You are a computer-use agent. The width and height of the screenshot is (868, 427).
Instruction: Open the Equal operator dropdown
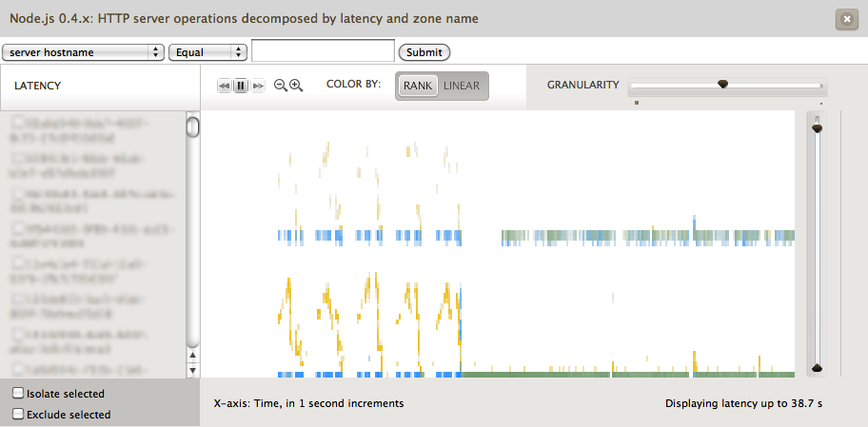207,52
